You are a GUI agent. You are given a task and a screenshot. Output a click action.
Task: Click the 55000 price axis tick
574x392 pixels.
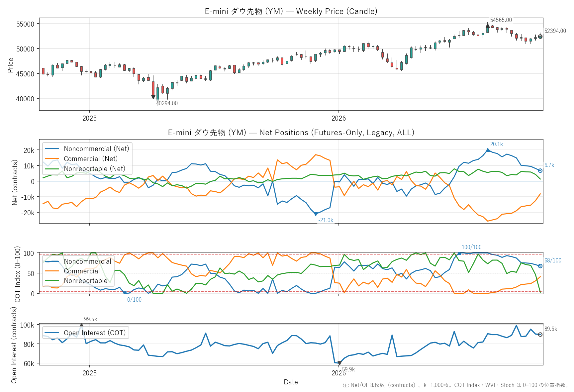(25, 24)
